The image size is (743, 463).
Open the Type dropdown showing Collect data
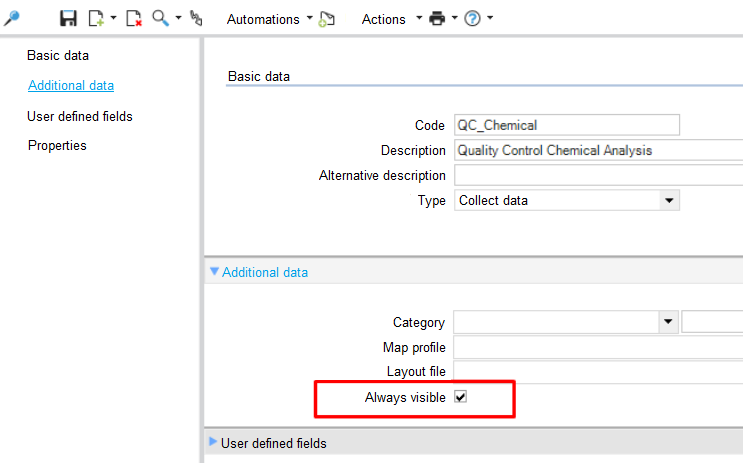567,200
